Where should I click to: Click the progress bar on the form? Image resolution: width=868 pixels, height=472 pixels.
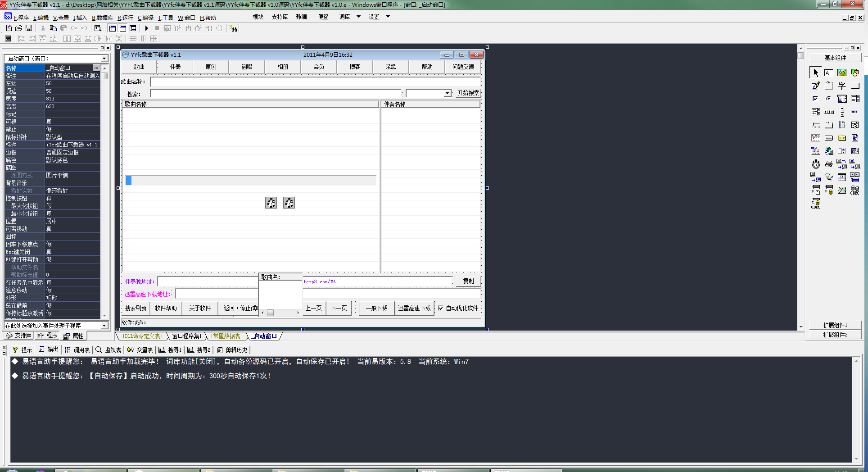pos(251,181)
